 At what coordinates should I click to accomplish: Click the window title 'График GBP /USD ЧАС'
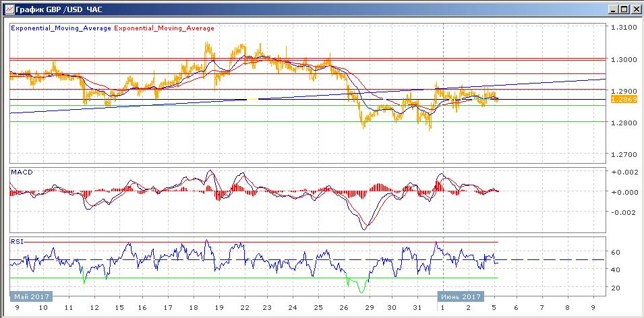pos(58,9)
